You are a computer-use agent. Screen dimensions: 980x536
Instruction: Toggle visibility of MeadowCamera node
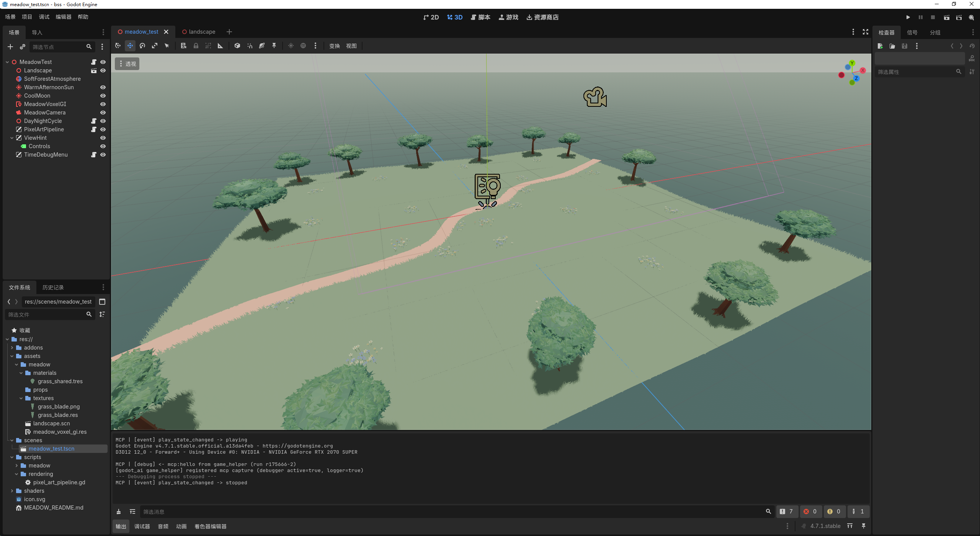tap(103, 113)
